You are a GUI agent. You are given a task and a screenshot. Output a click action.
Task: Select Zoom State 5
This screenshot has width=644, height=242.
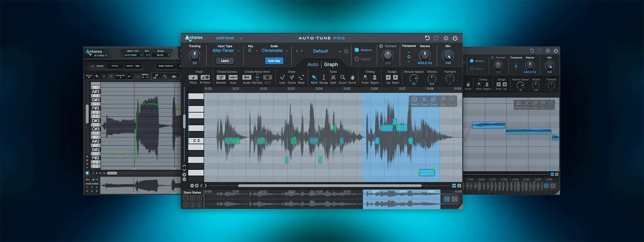tap(192, 205)
